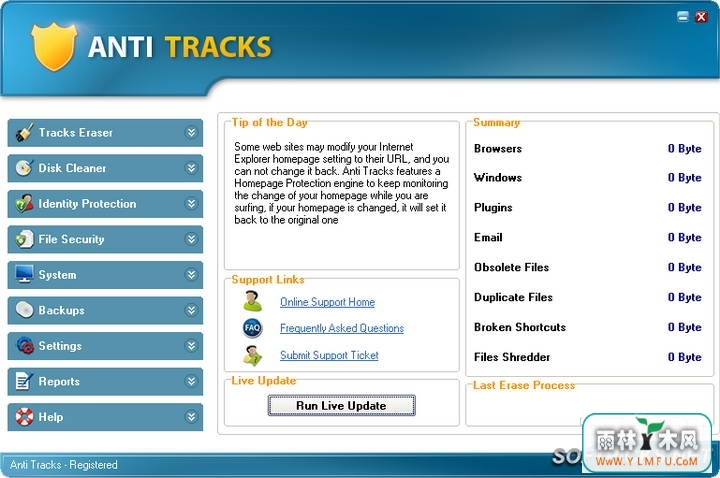Viewport: 720px width, 478px height.
Task: Open the Settings menu item
Action: tap(105, 346)
